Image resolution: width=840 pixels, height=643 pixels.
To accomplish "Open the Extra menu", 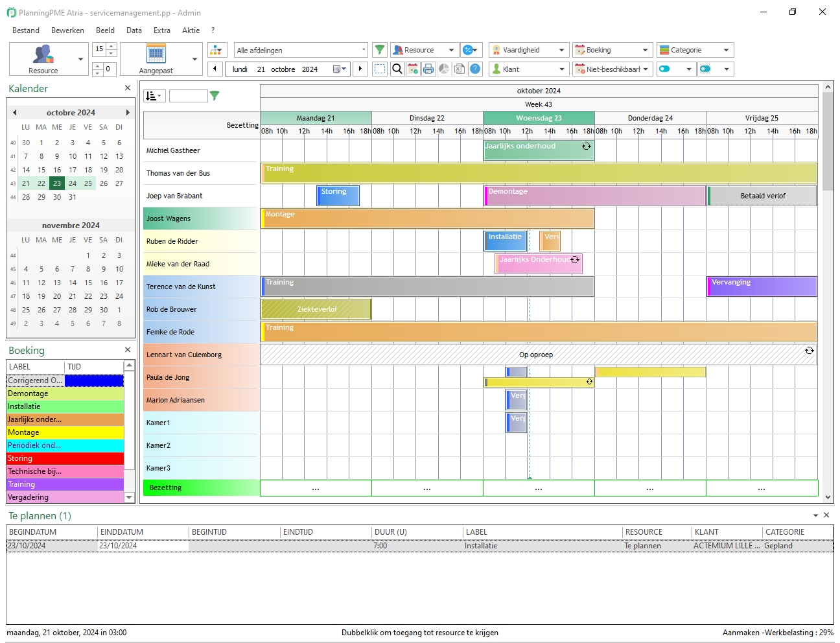I will tap(161, 30).
